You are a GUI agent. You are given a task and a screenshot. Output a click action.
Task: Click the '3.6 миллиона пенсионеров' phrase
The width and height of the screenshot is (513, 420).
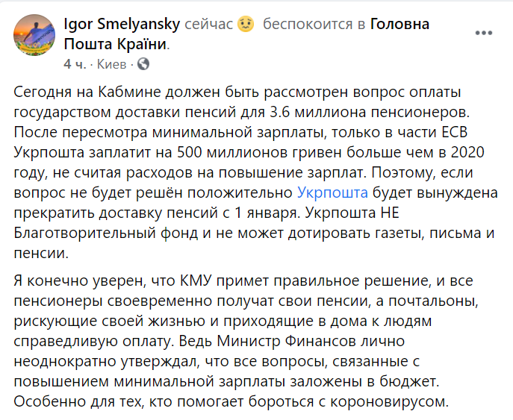coord(370,112)
